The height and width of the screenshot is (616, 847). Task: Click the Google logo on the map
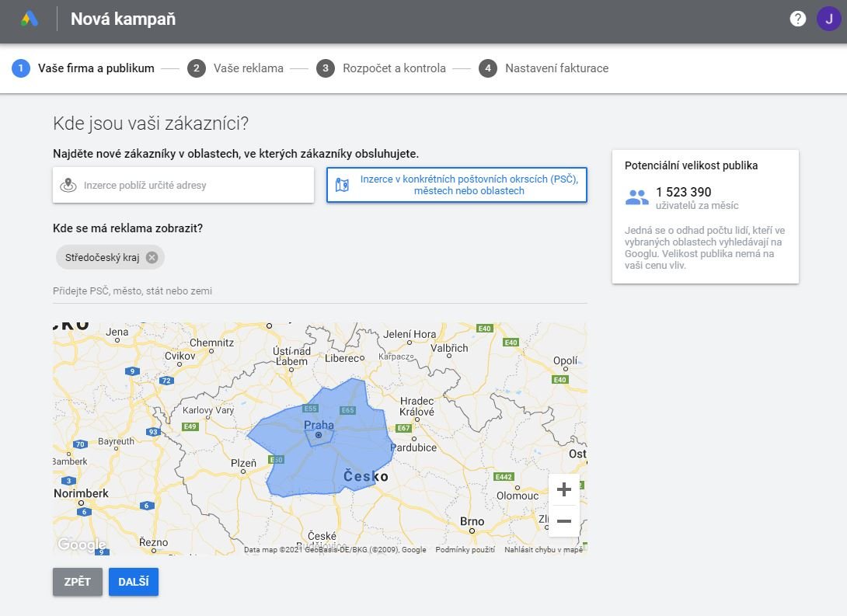(82, 545)
